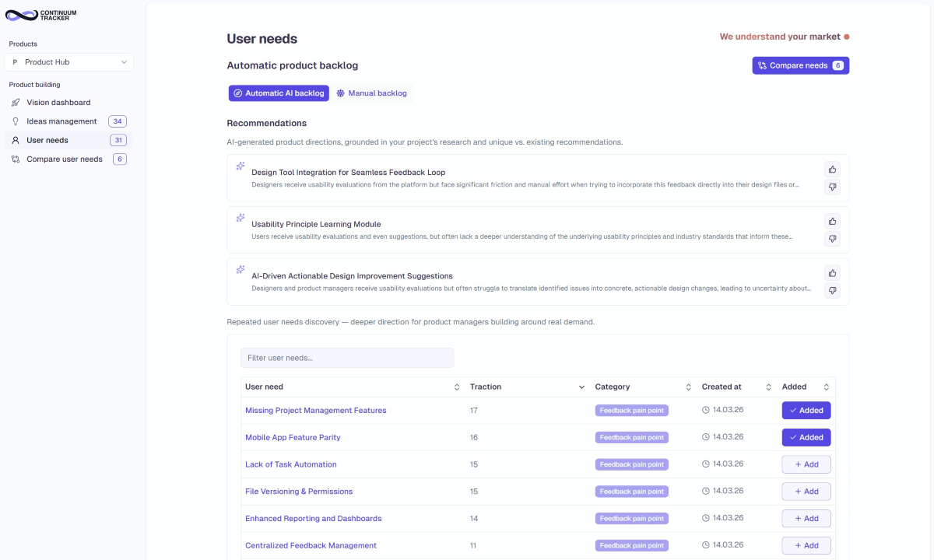Sort by Traction column chevron
This screenshot has height=560, width=934.
point(581,387)
